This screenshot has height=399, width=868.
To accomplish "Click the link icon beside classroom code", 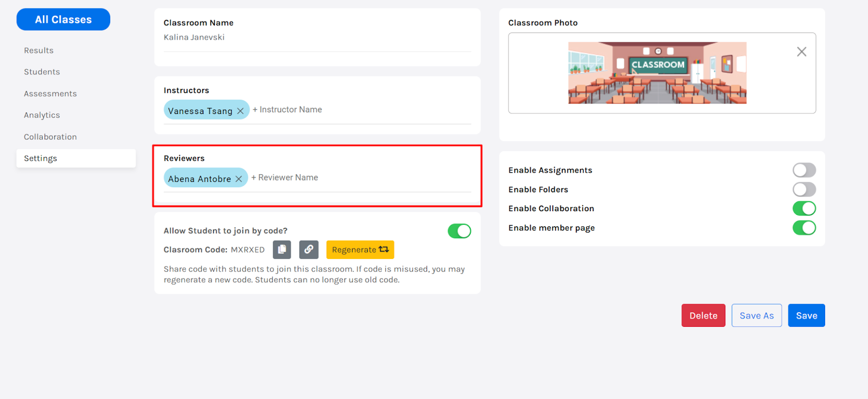I will (x=309, y=250).
